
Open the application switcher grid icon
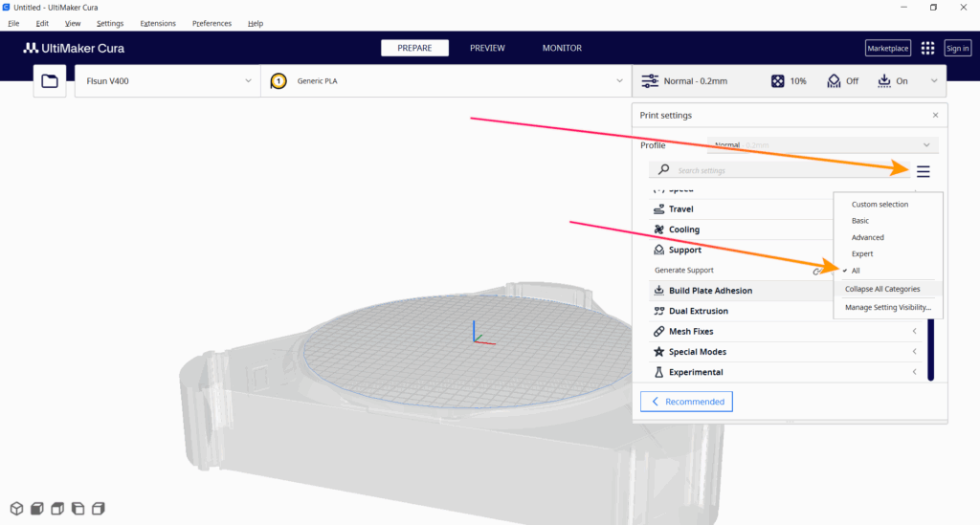[927, 48]
